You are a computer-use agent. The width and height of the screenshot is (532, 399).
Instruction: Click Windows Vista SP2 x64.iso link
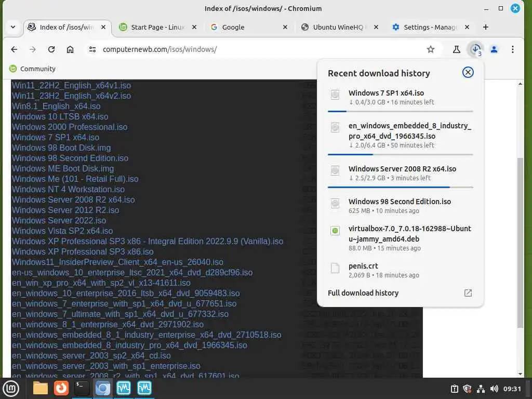pos(62,231)
